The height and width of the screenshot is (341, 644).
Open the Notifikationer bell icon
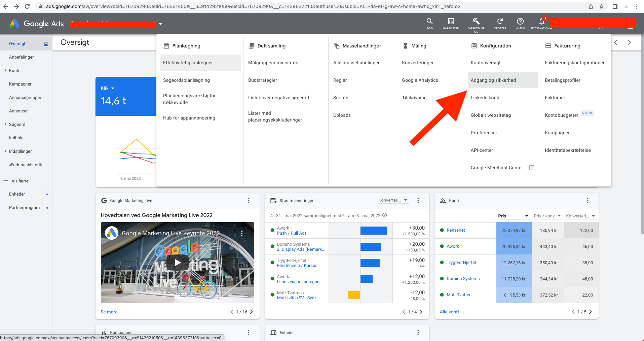542,21
